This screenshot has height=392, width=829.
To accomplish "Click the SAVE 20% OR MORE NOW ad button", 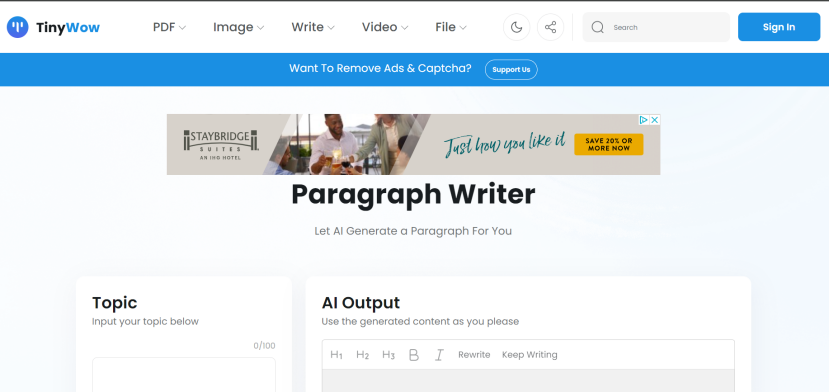I will point(609,144).
